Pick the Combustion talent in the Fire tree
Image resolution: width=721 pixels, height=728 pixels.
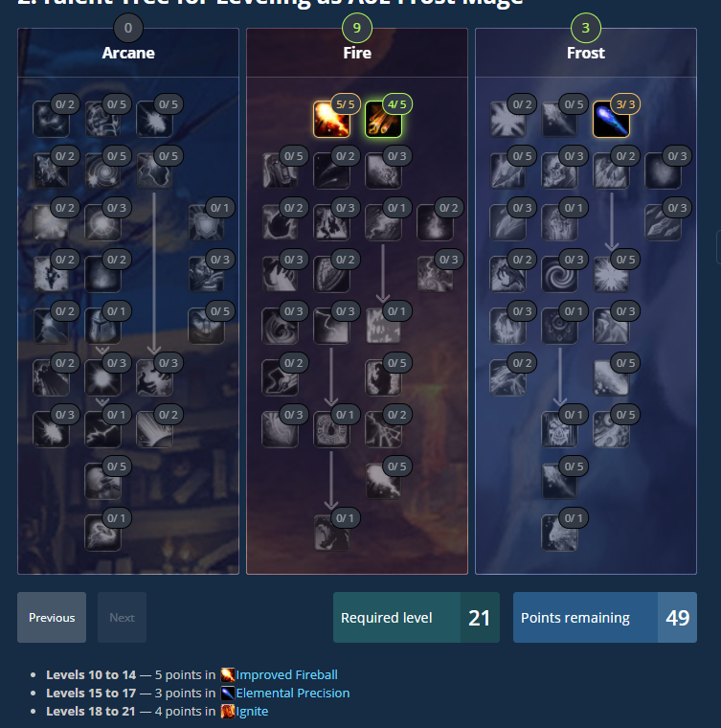331,429
